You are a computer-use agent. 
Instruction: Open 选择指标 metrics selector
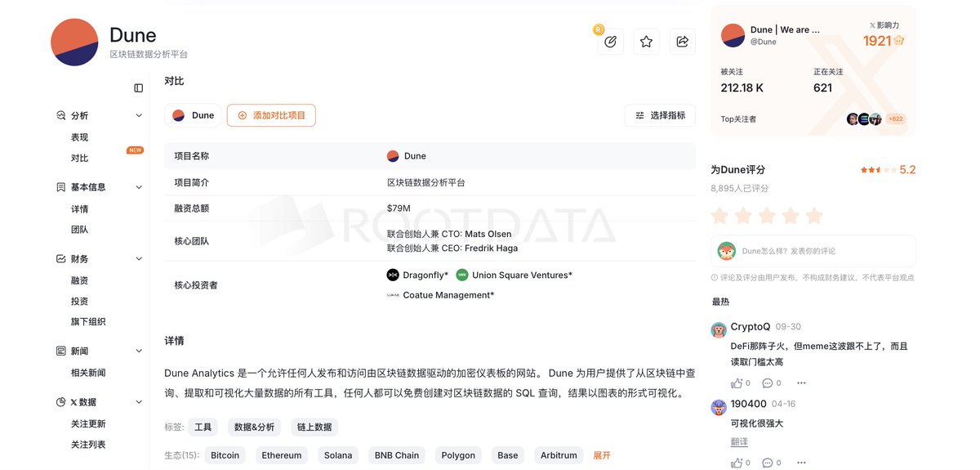pyautogui.click(x=660, y=115)
